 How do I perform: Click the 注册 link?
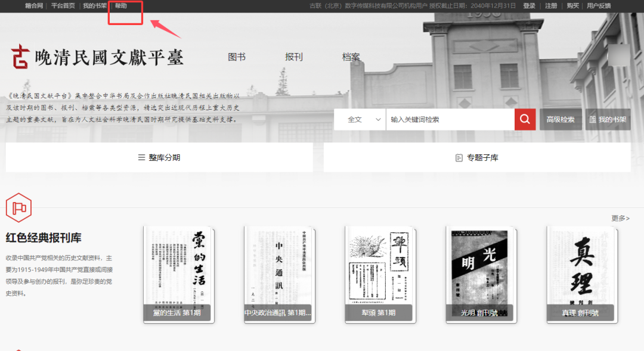pyautogui.click(x=551, y=6)
